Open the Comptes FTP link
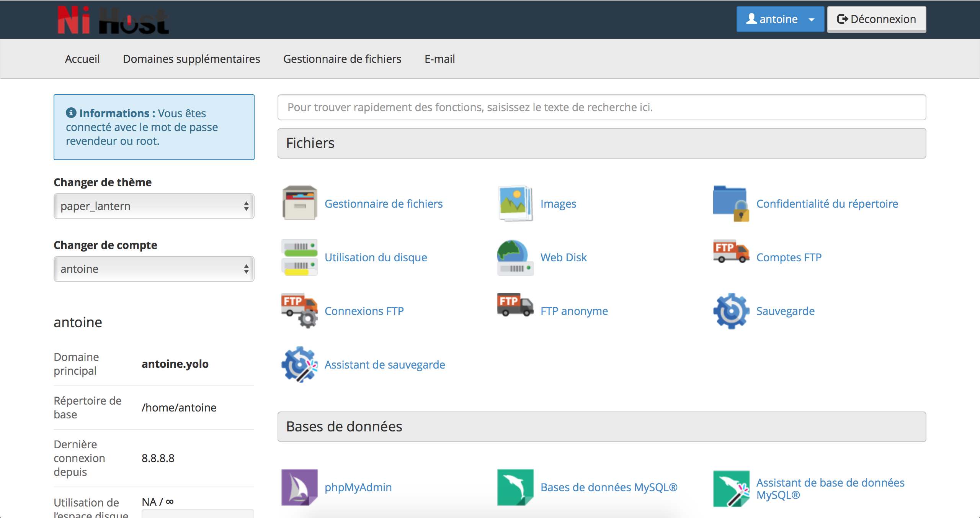 (x=789, y=257)
